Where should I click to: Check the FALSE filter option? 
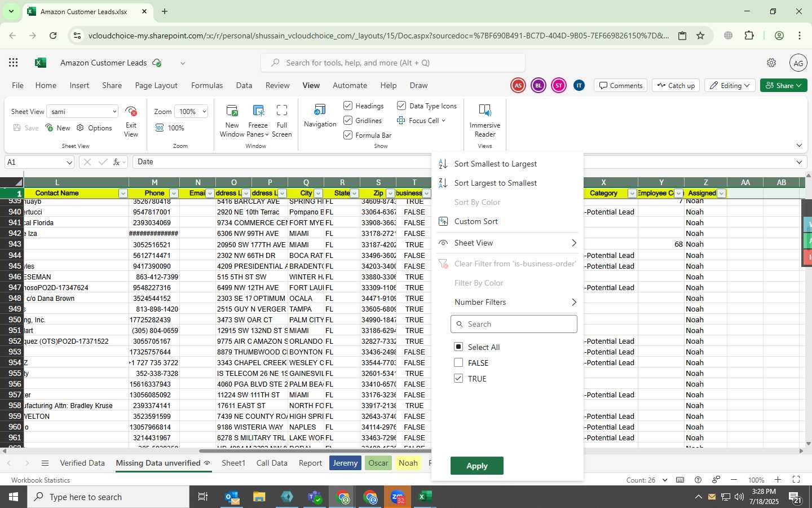coord(458,362)
